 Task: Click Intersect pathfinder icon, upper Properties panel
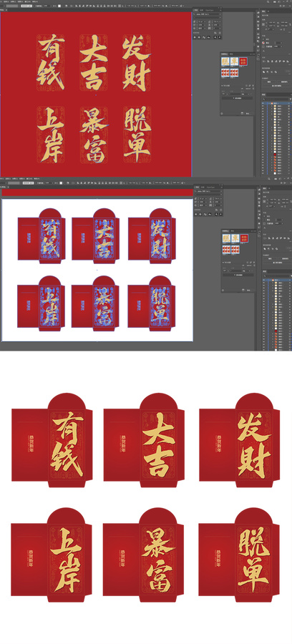272,72
